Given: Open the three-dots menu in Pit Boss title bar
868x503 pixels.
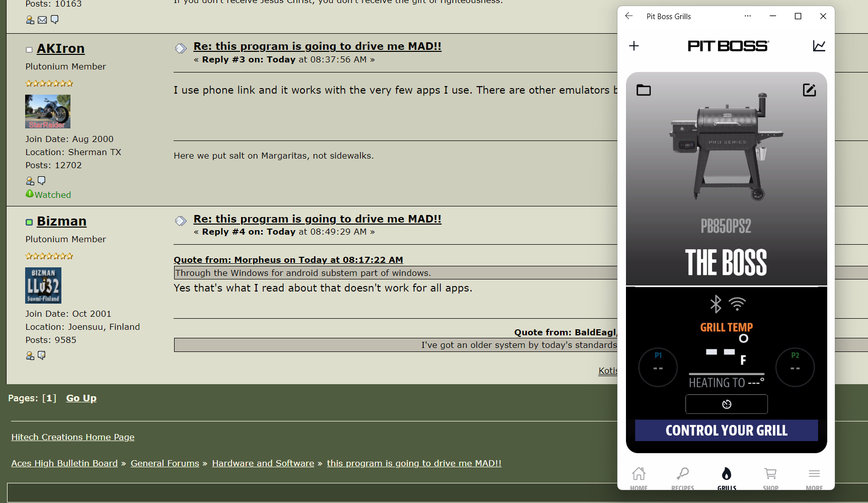Looking at the screenshot, I should 748,16.
